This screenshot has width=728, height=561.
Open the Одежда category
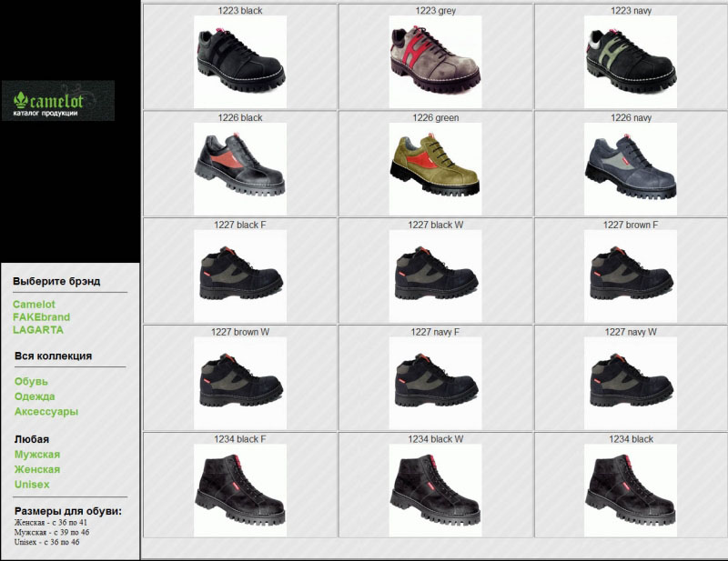(x=35, y=396)
